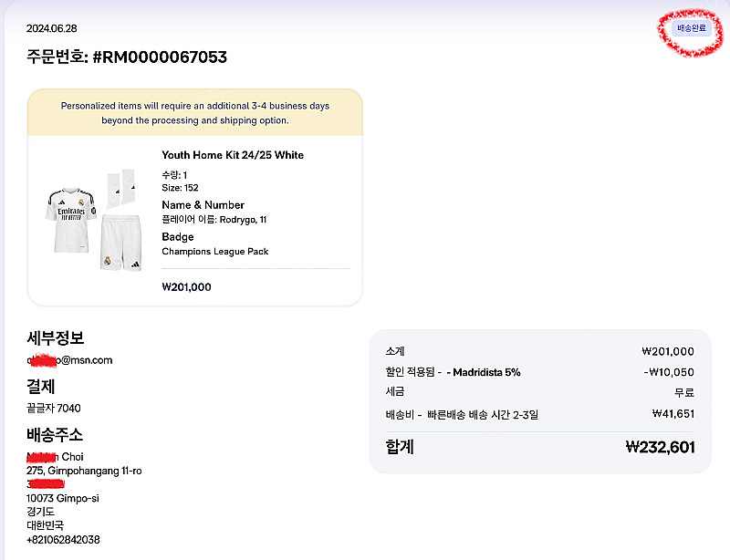Click the total amount ₩232,601
The image size is (730, 560).
(660, 447)
